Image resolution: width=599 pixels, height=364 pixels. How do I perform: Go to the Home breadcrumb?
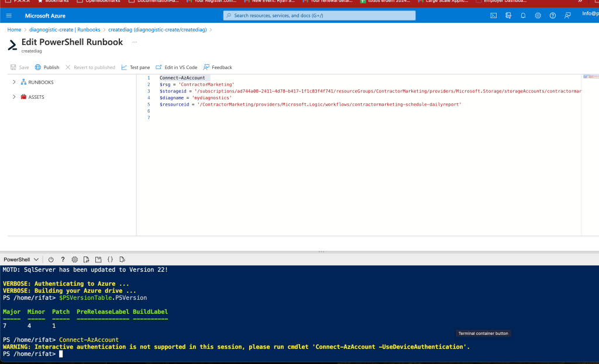coord(14,29)
